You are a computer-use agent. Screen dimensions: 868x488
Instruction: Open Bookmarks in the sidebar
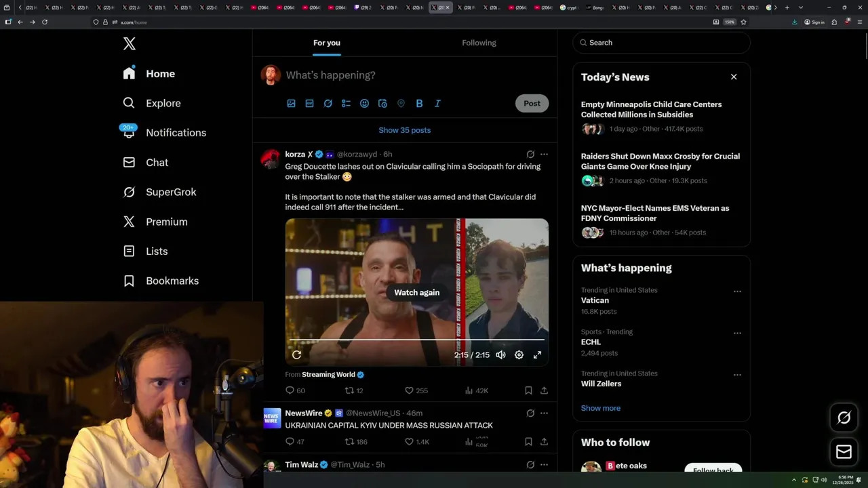pos(161,281)
